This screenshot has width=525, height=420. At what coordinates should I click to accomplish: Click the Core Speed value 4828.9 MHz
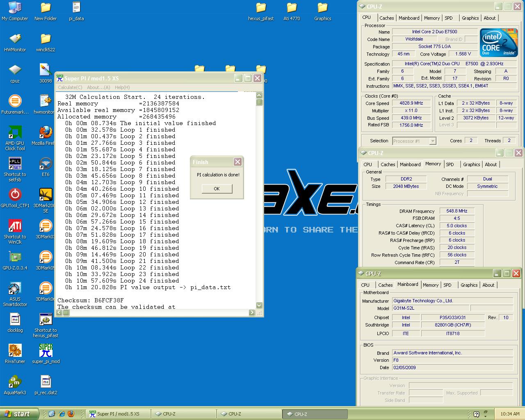click(412, 103)
